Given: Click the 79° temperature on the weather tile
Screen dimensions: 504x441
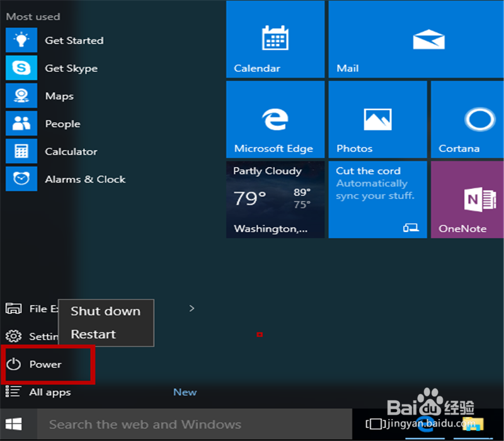Looking at the screenshot, I should (x=249, y=198).
